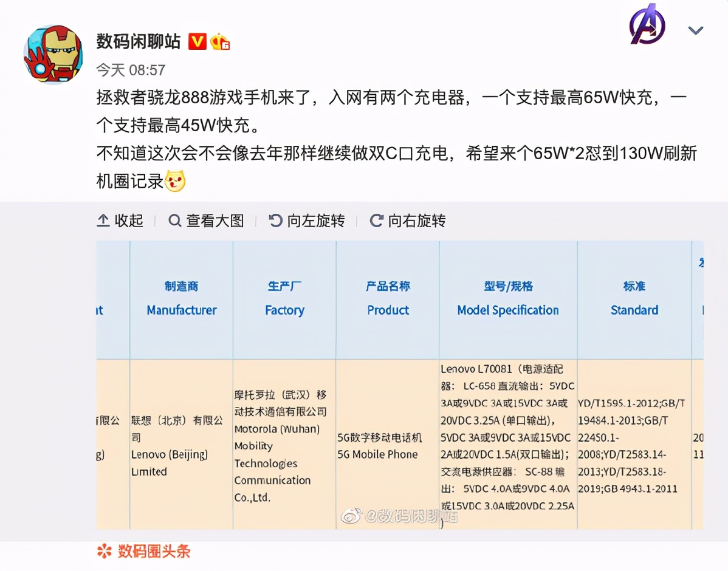728x571 pixels.
Task: Click the Product column header
Action: 388,300
